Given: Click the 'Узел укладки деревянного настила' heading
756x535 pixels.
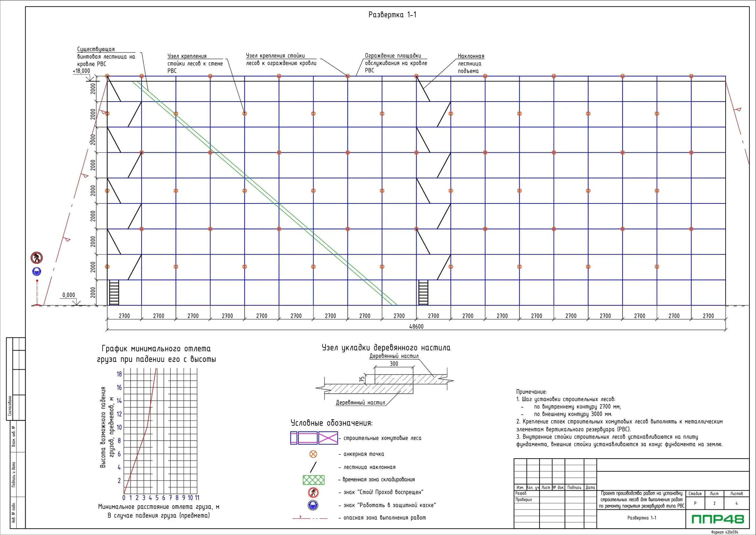Looking at the screenshot, I should [x=386, y=347].
